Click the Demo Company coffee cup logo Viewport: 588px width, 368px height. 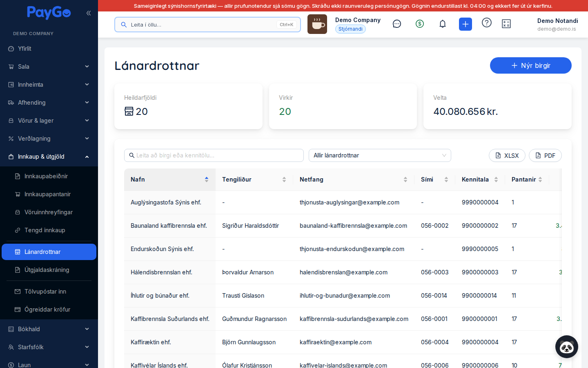(x=317, y=24)
